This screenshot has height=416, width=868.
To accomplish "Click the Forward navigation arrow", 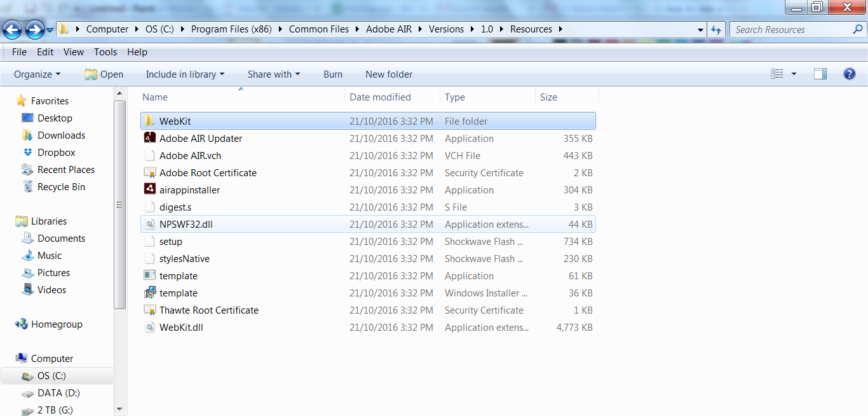I will pyautogui.click(x=34, y=29).
